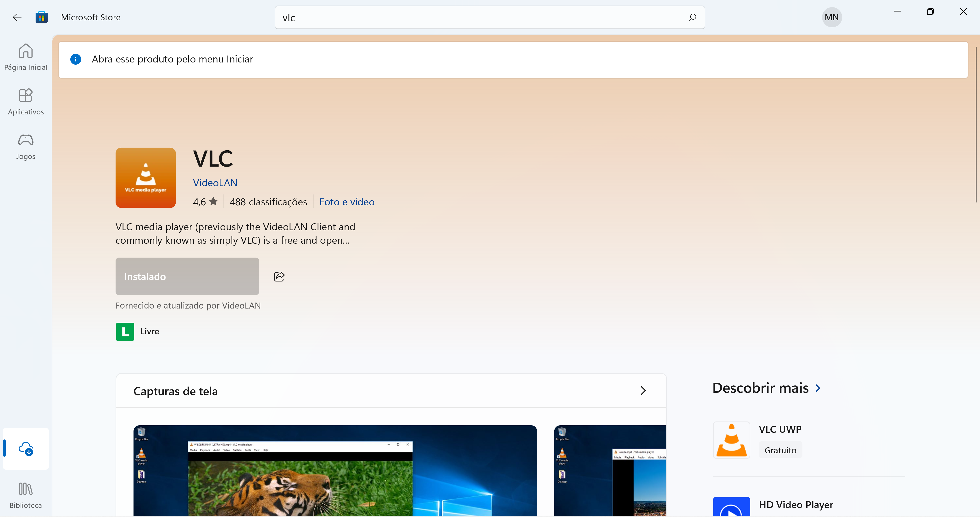Image resolution: width=980 pixels, height=517 pixels.
Task: Click the 'Descobrir mais' heading
Action: click(761, 388)
